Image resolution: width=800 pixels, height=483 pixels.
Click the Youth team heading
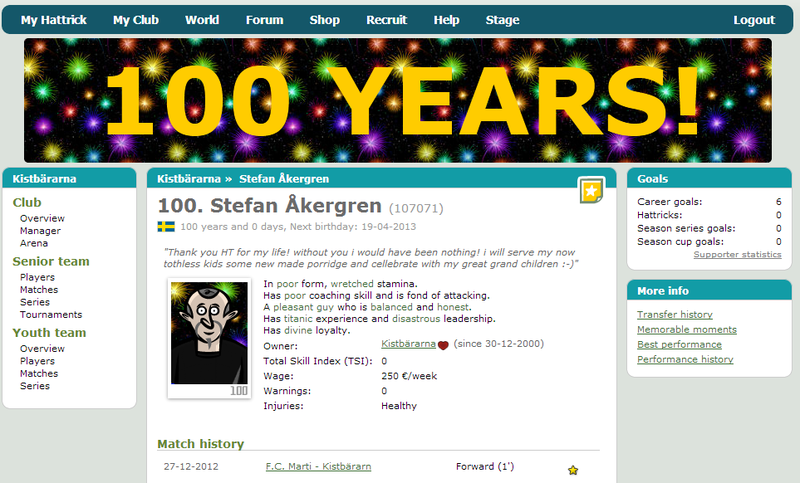coord(49,333)
